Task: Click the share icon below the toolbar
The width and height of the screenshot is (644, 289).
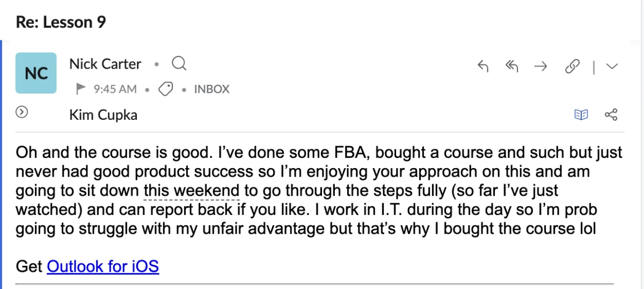Action: [611, 114]
